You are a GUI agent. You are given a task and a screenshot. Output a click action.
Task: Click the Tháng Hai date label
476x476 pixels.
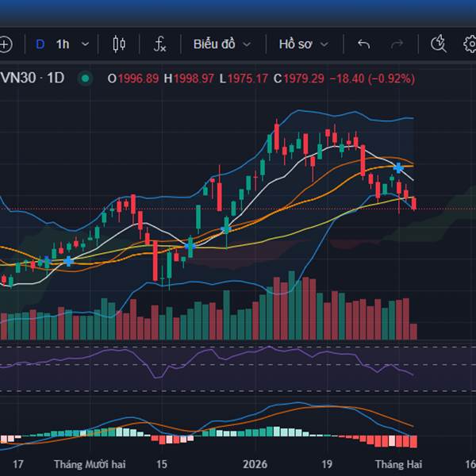pyautogui.click(x=398, y=464)
